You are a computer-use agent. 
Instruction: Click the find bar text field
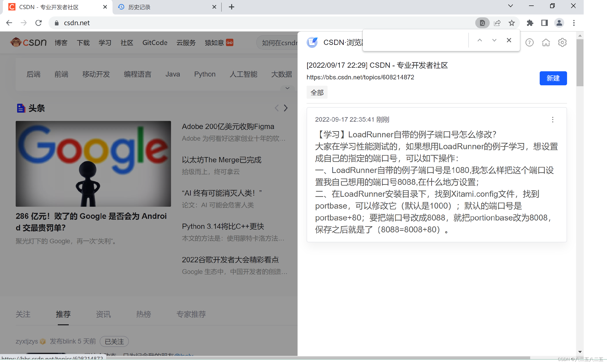pyautogui.click(x=415, y=40)
